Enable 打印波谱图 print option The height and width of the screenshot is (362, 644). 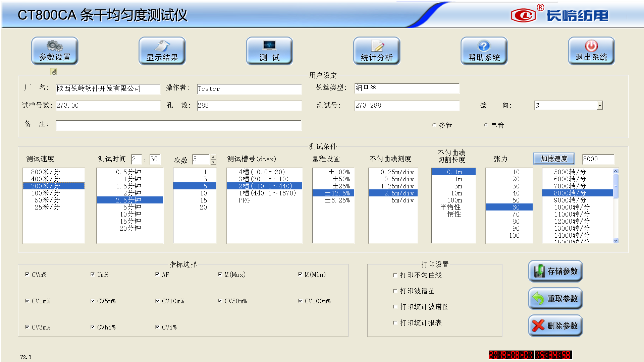click(x=395, y=291)
